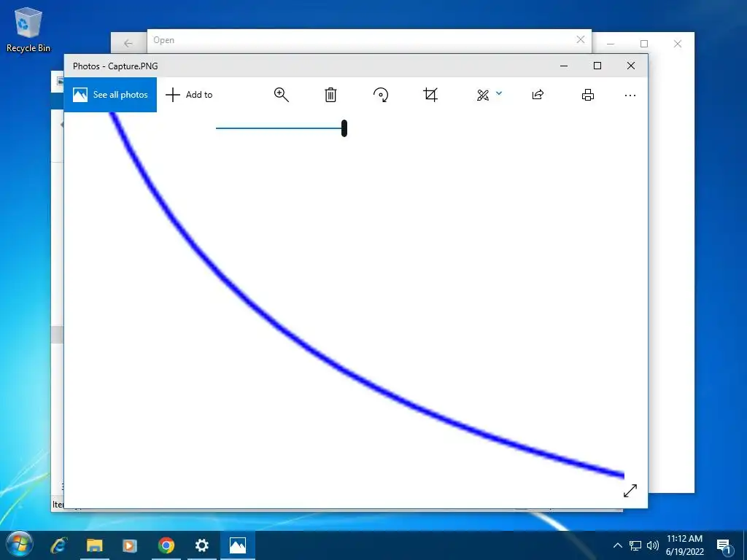The width and height of the screenshot is (747, 560).
Task: Launch Google Chrome from the taskbar
Action: pyautogui.click(x=166, y=545)
